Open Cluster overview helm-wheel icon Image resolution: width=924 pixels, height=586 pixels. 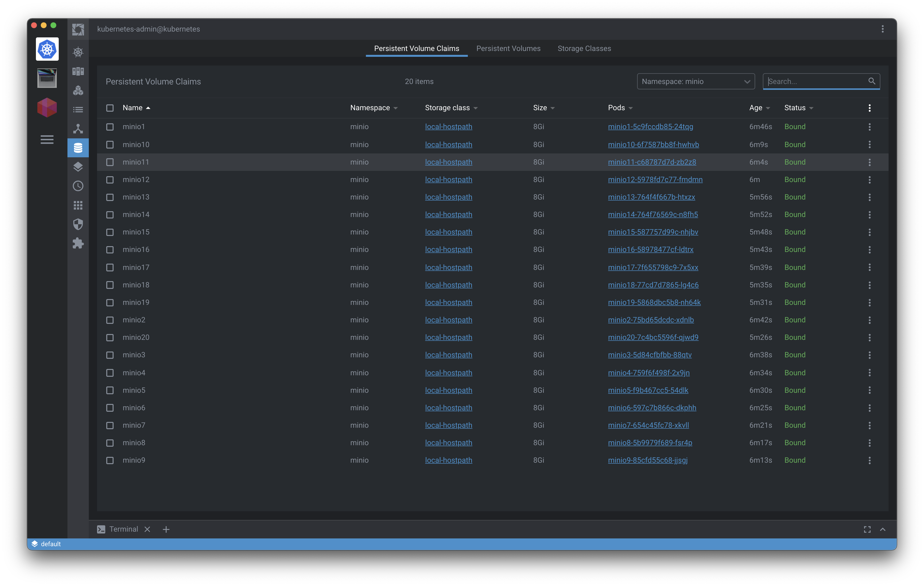point(78,52)
